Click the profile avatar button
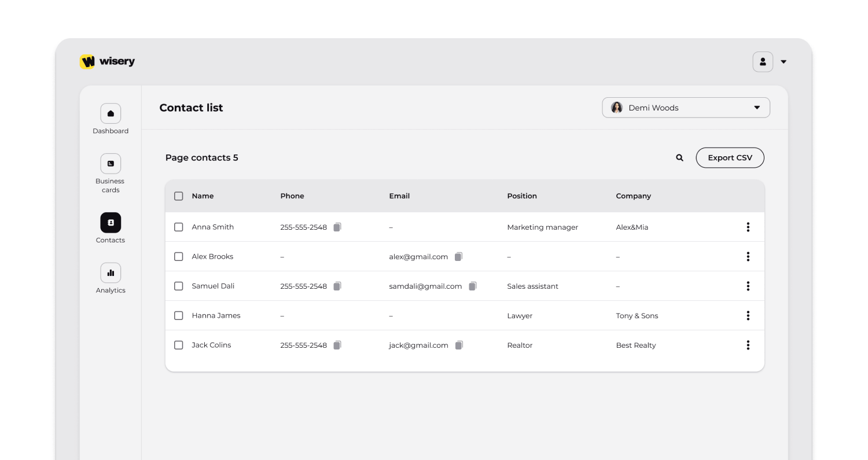This screenshot has width=868, height=460. 763,62
